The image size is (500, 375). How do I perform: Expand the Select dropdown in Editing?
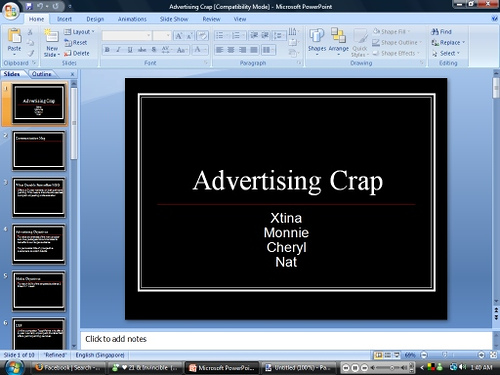pos(446,53)
